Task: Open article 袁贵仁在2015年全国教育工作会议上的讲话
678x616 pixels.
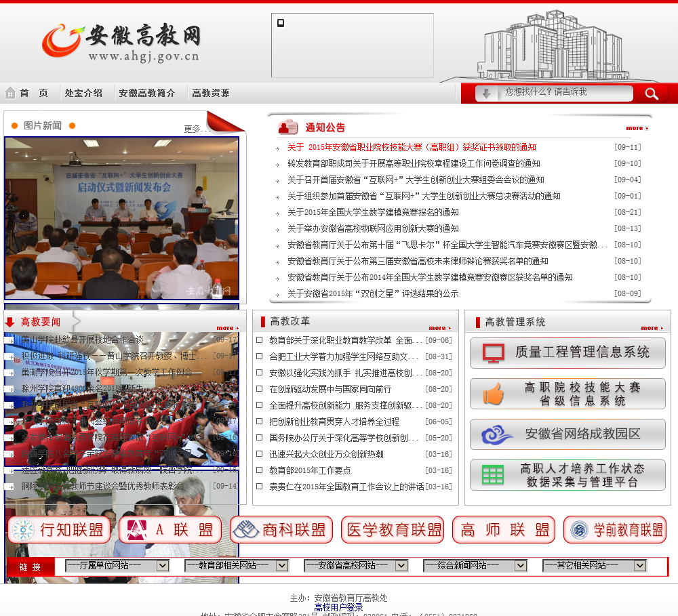Action: click(346, 487)
